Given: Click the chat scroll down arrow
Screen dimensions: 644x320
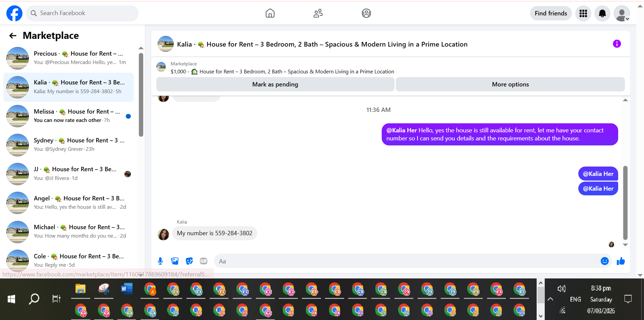Looking at the screenshot, I should click(x=625, y=245).
